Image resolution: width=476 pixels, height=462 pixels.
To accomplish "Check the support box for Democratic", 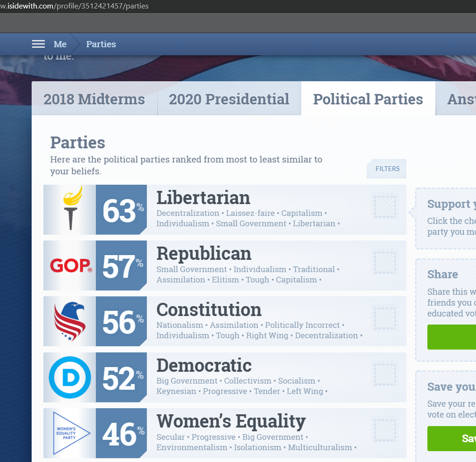I will click(384, 374).
